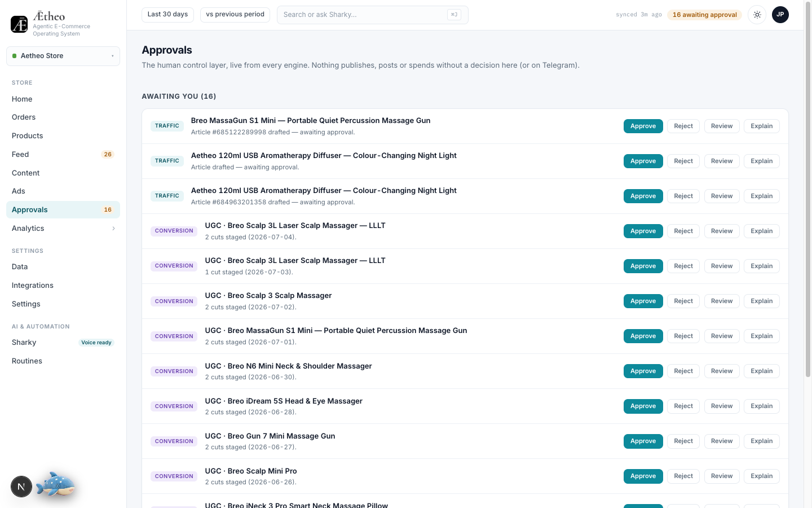
Task: Select Approvals in the sidebar
Action: 63,210
